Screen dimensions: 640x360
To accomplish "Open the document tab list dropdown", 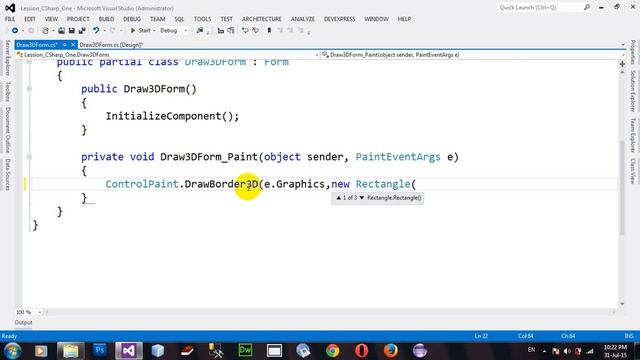I will 623,44.
